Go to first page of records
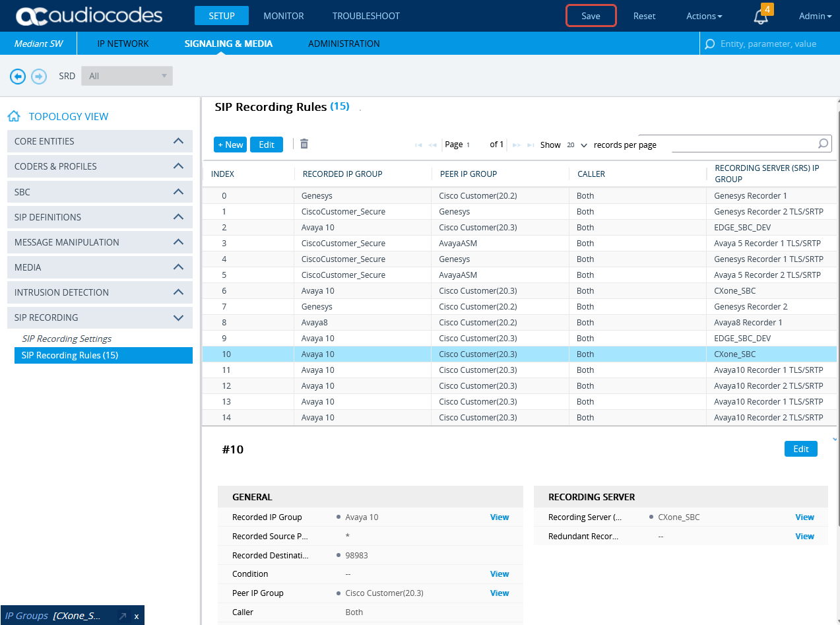Screen dimensions: 840x625 tap(418, 145)
